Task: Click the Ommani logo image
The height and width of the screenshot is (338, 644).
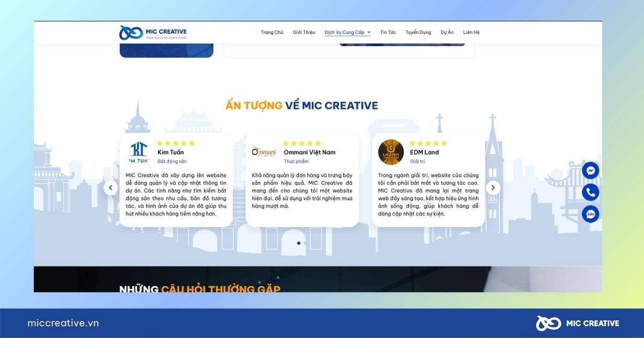Action: [x=264, y=151]
